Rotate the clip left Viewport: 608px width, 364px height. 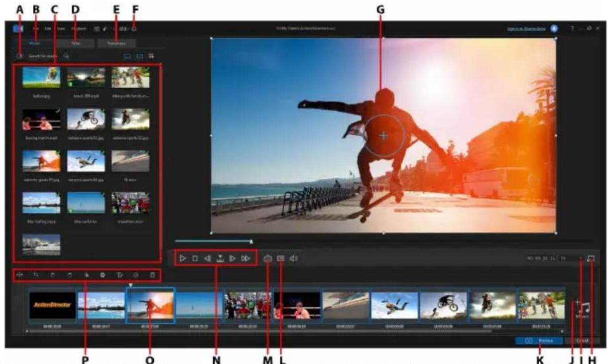pos(52,274)
